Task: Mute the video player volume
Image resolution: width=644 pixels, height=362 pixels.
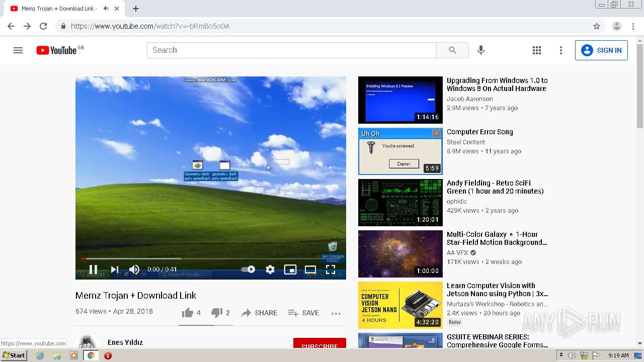Action: click(x=134, y=269)
